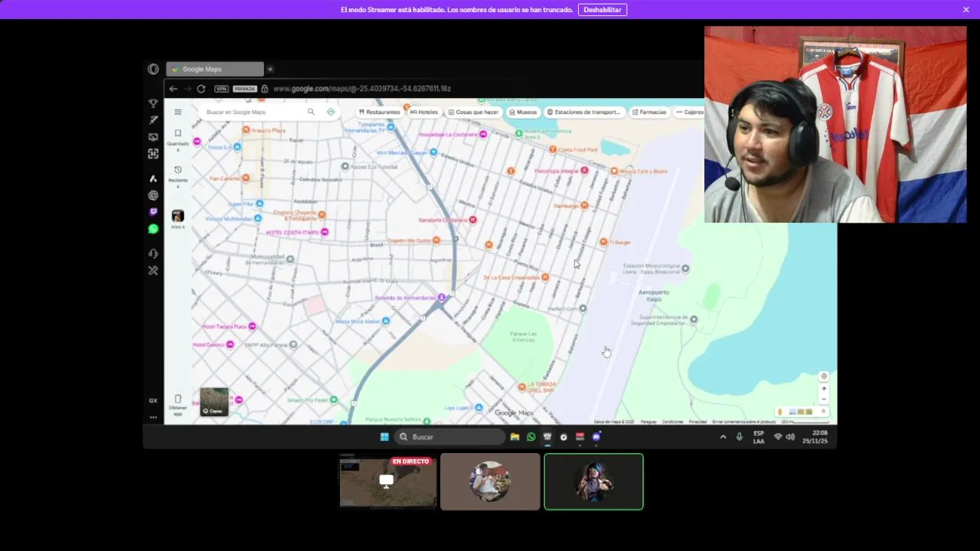Click the padlock site security icon
980x551 pixels.
(265, 89)
